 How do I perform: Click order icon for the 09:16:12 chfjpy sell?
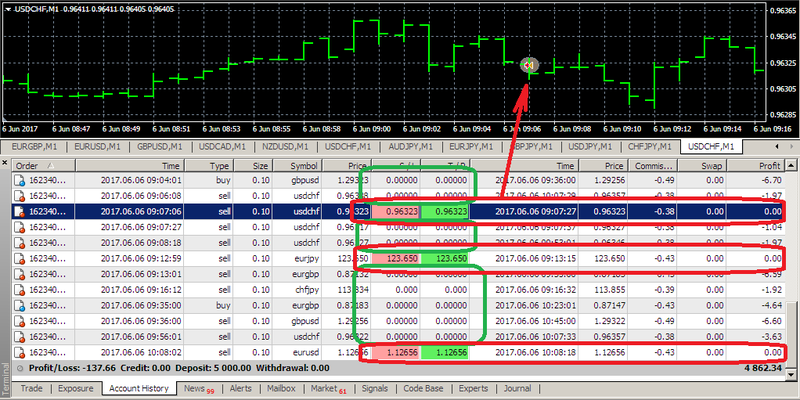(20, 290)
